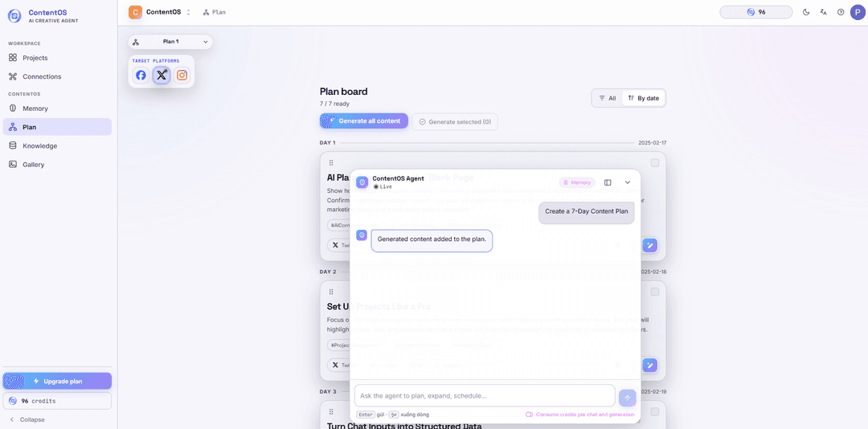Open help question mark icon

pyautogui.click(x=841, y=11)
